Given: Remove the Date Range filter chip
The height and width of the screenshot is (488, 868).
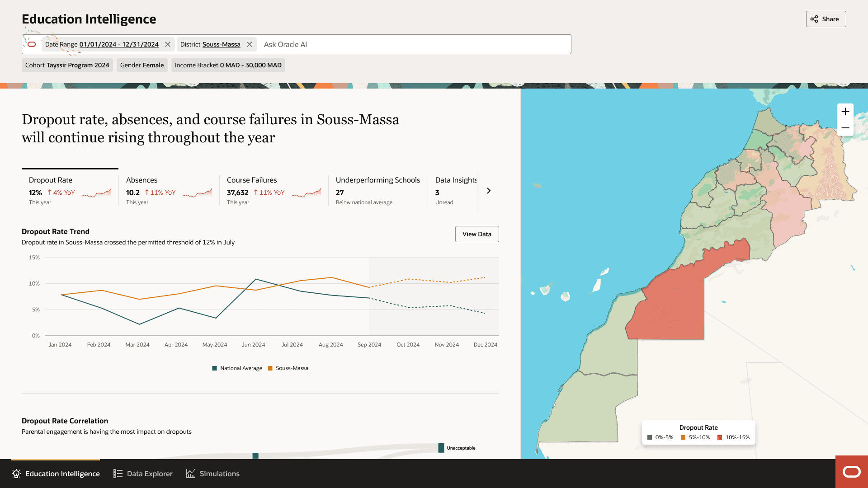Looking at the screenshot, I should pyautogui.click(x=168, y=44).
